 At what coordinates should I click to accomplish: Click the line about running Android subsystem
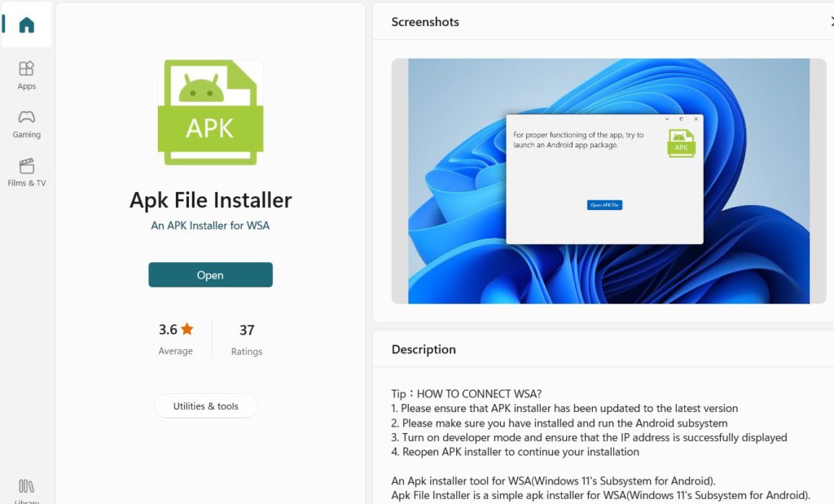[560, 423]
